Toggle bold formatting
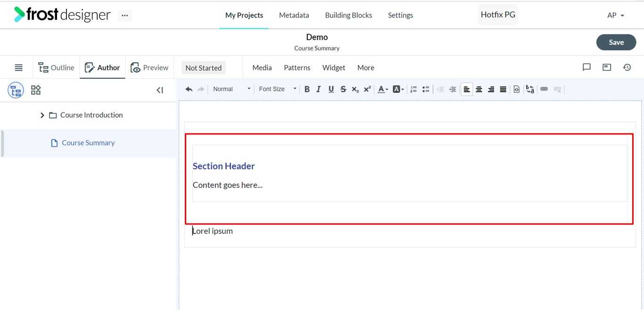Image resolution: width=644 pixels, height=310 pixels. click(307, 89)
